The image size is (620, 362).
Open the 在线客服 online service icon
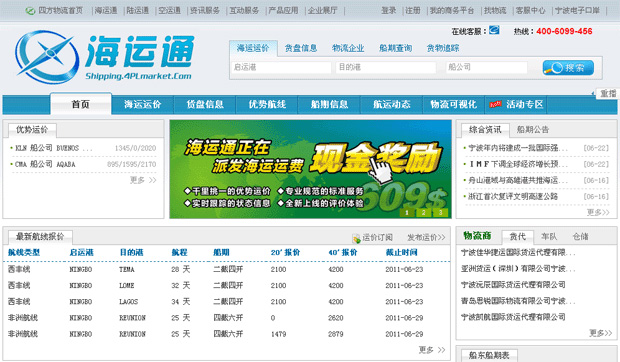click(x=494, y=30)
